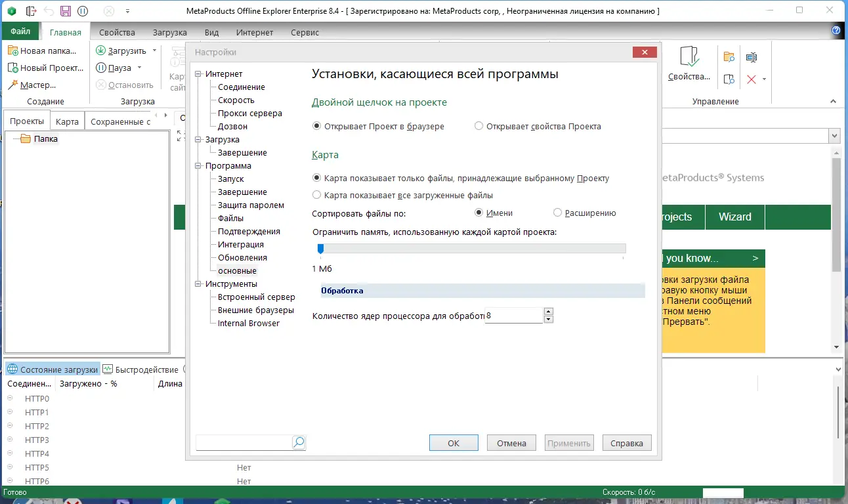848x504 pixels.
Task: Create a new project with Новый Проект
Action: click(x=46, y=68)
